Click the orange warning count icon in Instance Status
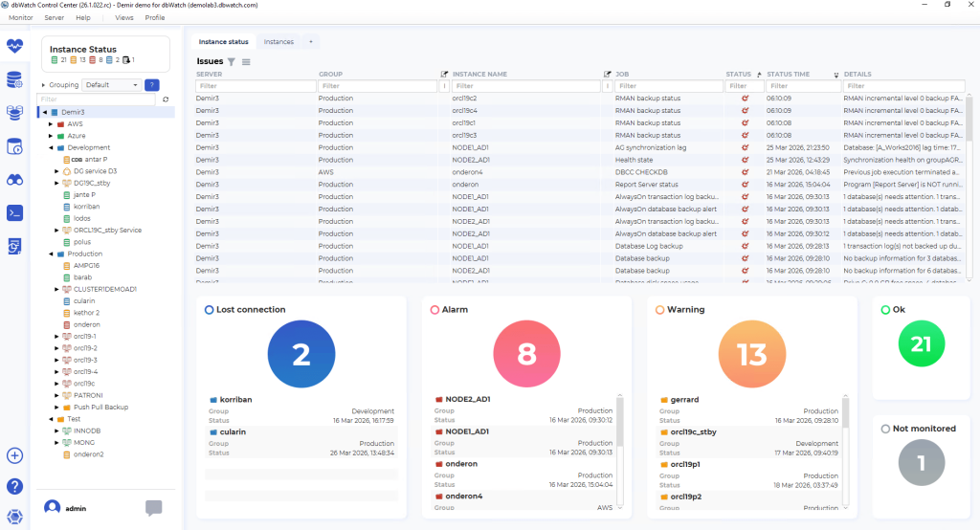980x530 pixels. [x=73, y=60]
